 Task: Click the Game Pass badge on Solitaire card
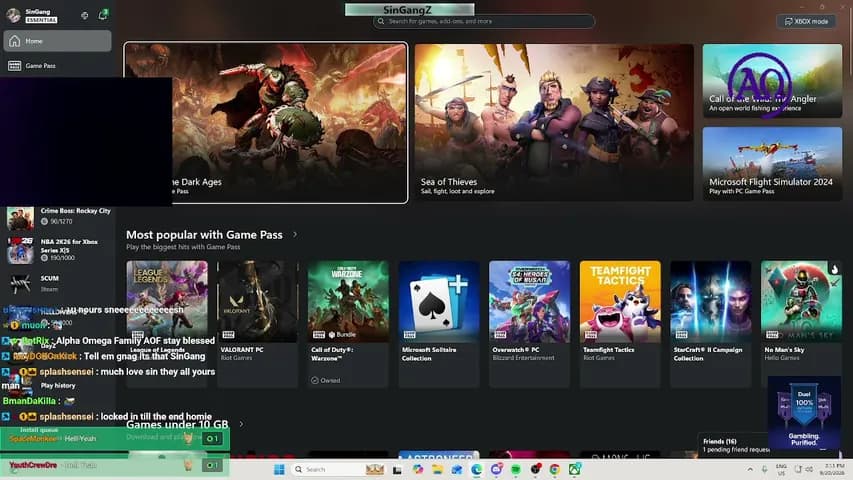410,334
